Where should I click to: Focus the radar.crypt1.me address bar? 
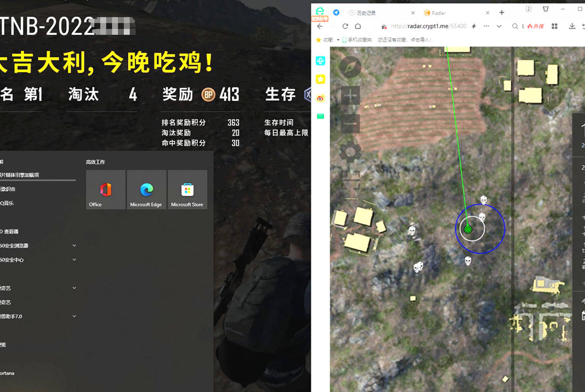[x=428, y=26]
